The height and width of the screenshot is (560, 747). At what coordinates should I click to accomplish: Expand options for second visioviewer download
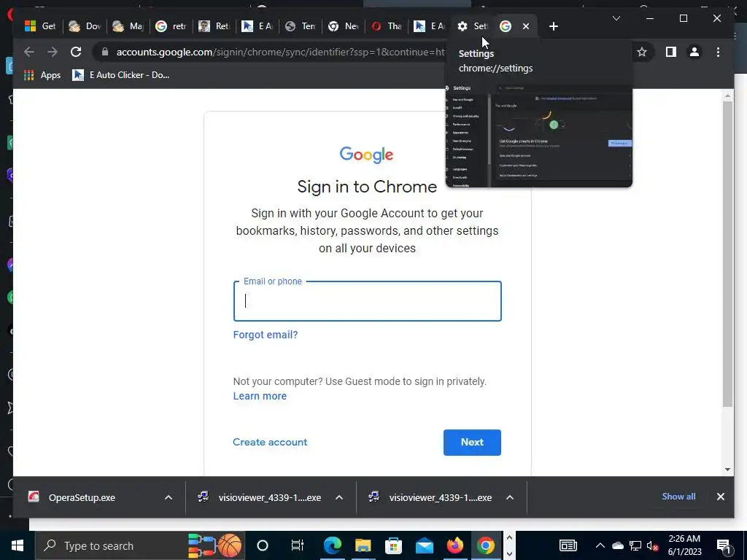(x=510, y=497)
